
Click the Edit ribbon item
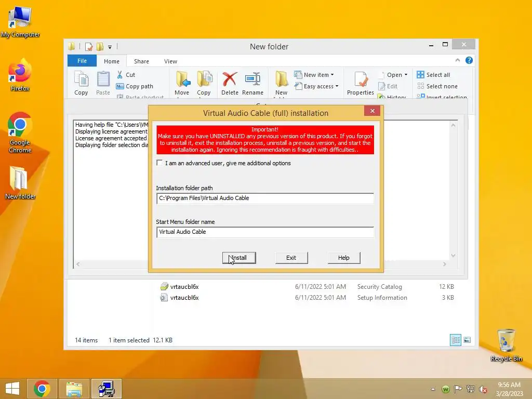tap(388, 86)
